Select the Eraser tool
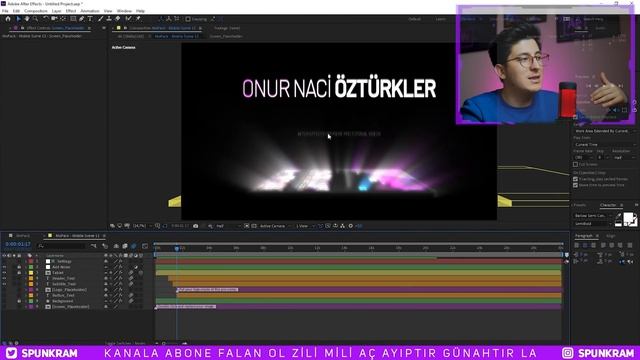The image size is (640, 360). point(118,19)
